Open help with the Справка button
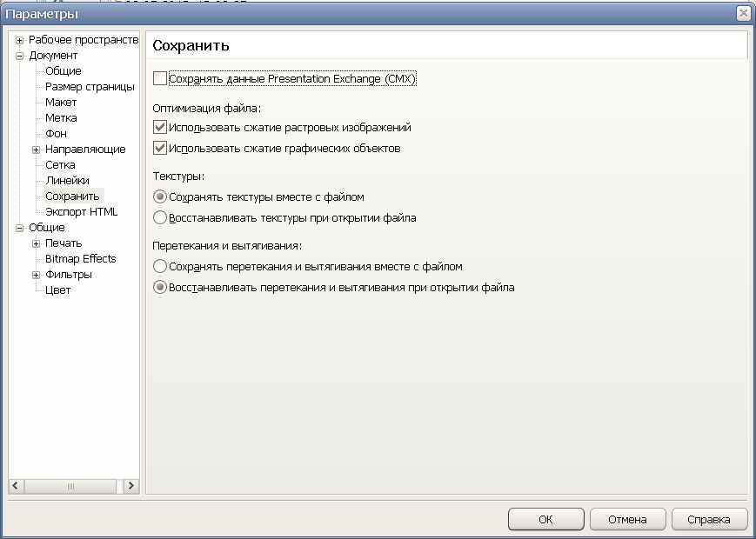 (x=709, y=520)
